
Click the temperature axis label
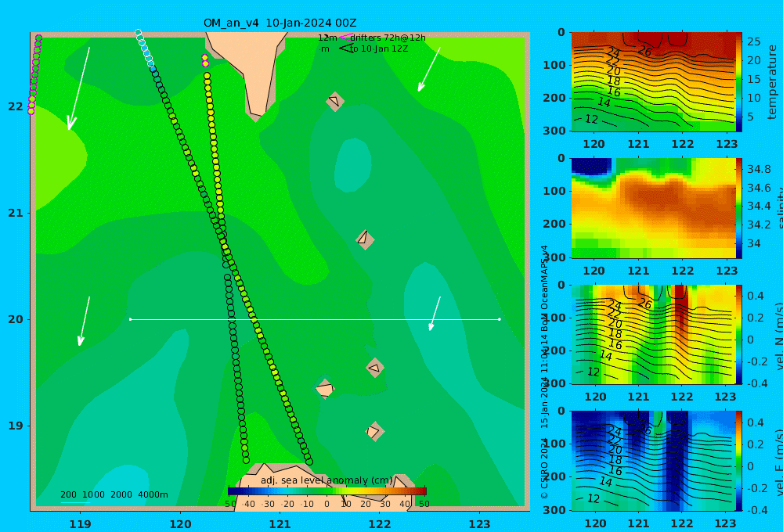coord(772,82)
